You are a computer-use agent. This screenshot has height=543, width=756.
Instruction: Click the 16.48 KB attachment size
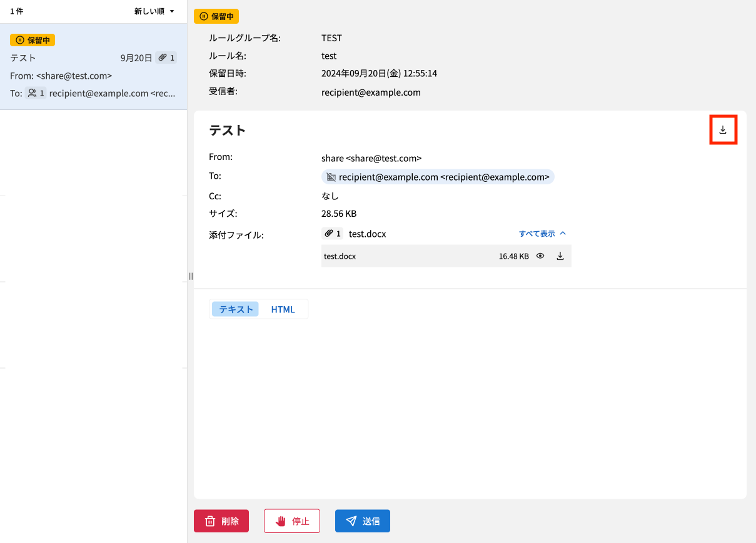coord(513,256)
